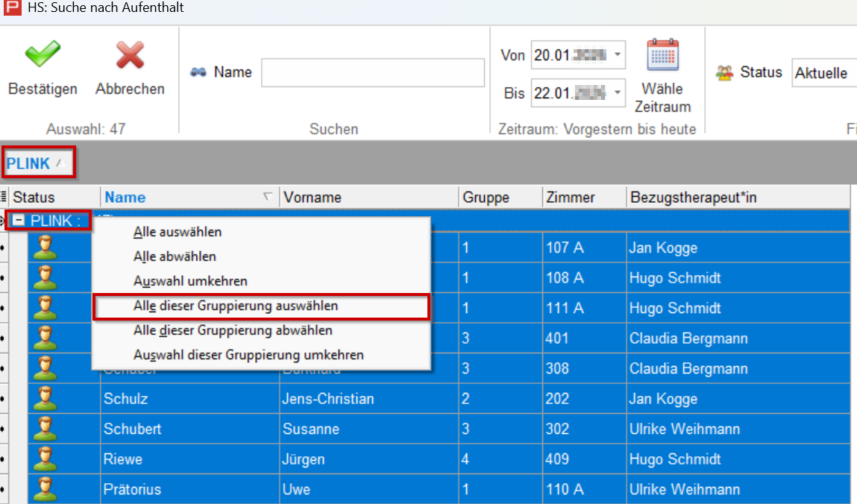Sort by the Zimmer column header
857x504 pixels.
(571, 198)
